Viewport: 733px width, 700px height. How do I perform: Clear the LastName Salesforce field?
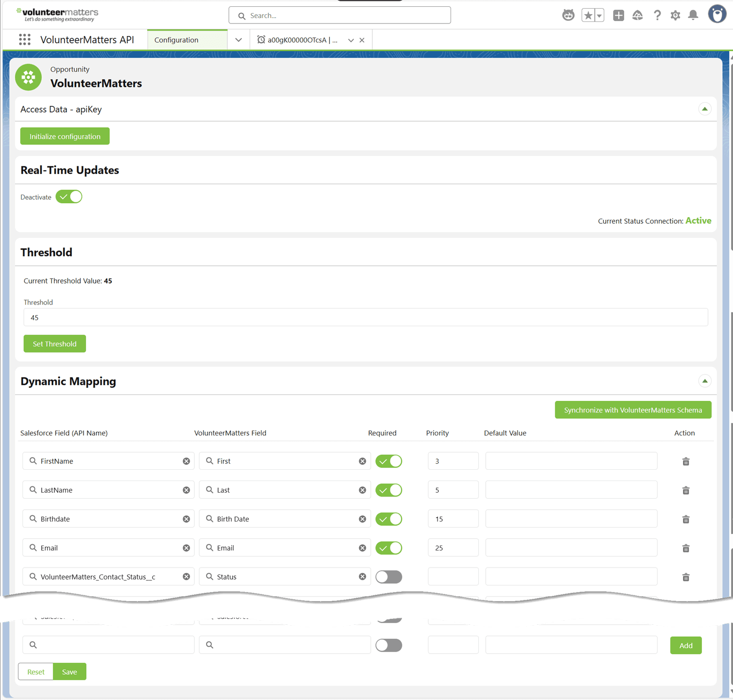pos(186,490)
